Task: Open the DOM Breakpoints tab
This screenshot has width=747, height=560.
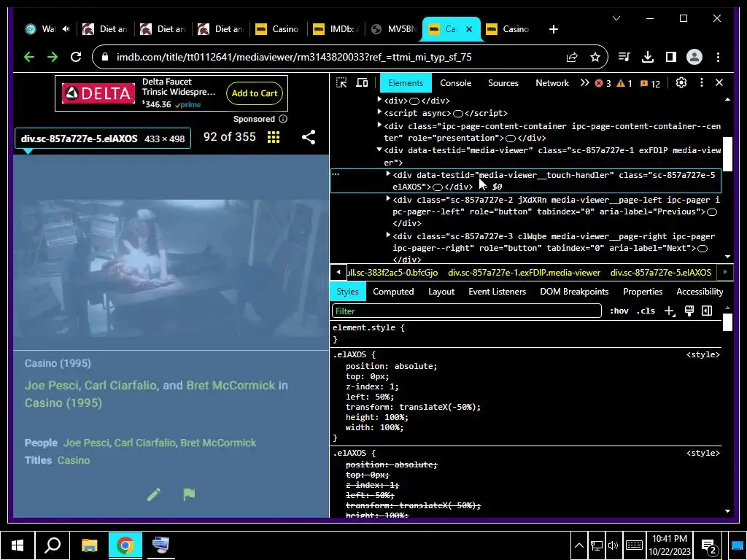Action: (x=574, y=292)
